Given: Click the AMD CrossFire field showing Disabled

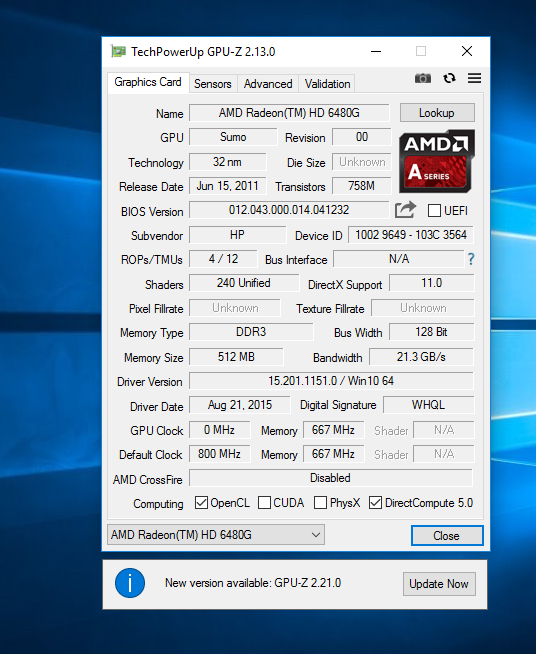Looking at the screenshot, I should [331, 478].
